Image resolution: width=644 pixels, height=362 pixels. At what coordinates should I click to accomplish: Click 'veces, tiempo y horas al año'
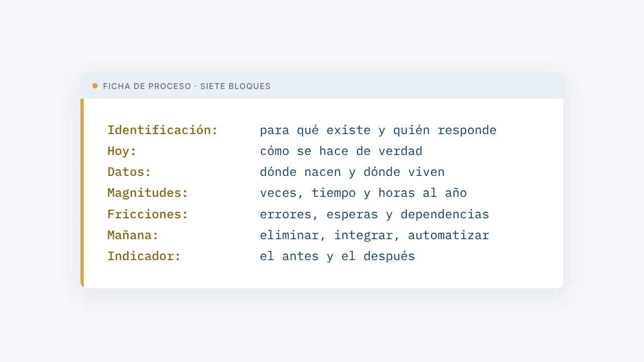click(363, 193)
